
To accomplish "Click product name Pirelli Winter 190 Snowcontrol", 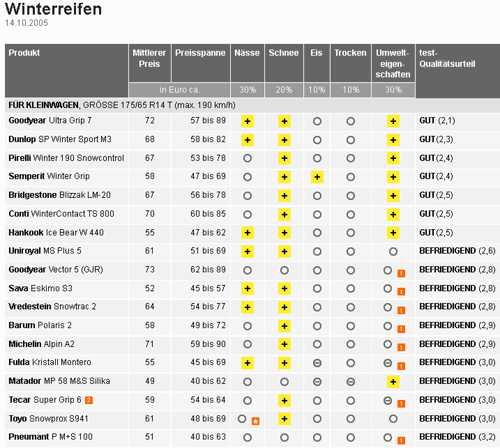I will [66, 158].
